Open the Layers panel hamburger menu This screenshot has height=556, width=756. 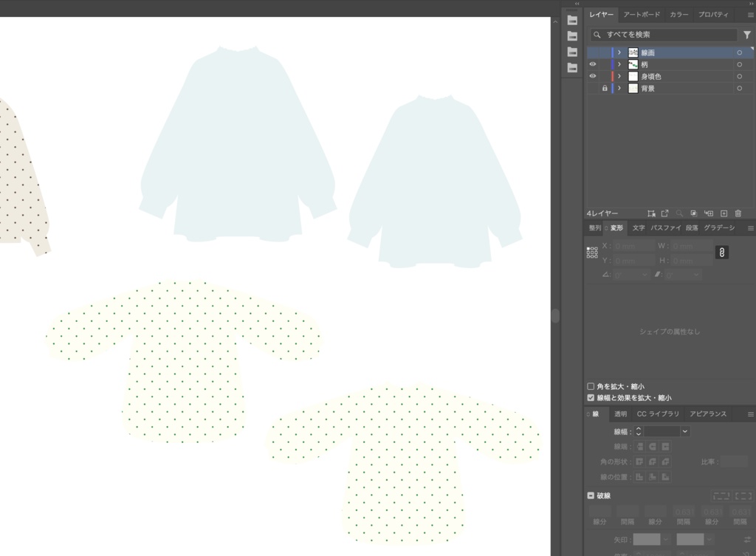(751, 15)
